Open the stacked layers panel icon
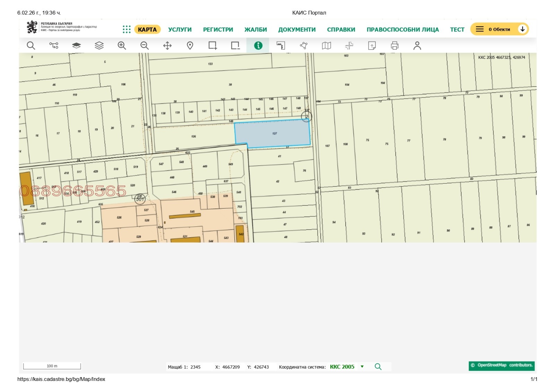 pyautogui.click(x=99, y=45)
